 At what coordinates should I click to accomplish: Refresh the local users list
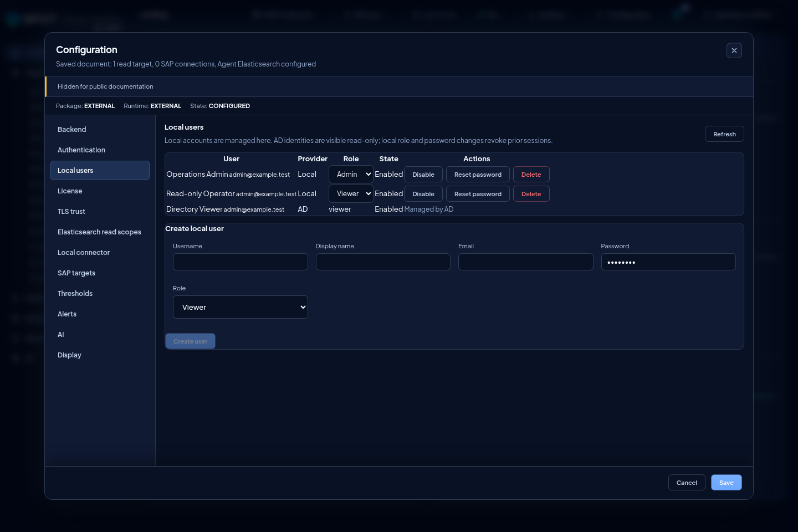tap(724, 134)
